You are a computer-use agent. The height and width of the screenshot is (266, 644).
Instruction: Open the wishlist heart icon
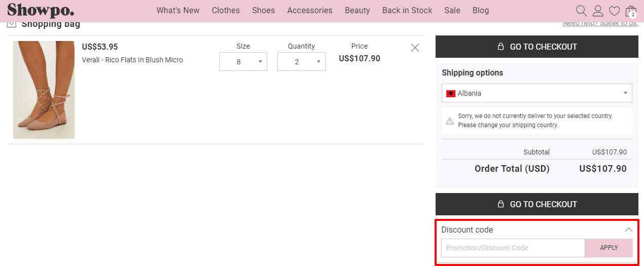(614, 11)
